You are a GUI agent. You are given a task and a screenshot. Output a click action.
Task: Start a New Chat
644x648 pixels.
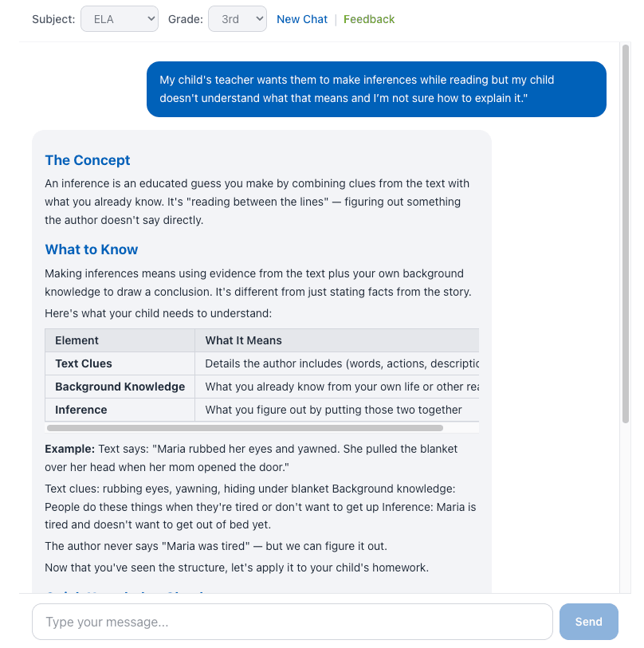pyautogui.click(x=302, y=19)
